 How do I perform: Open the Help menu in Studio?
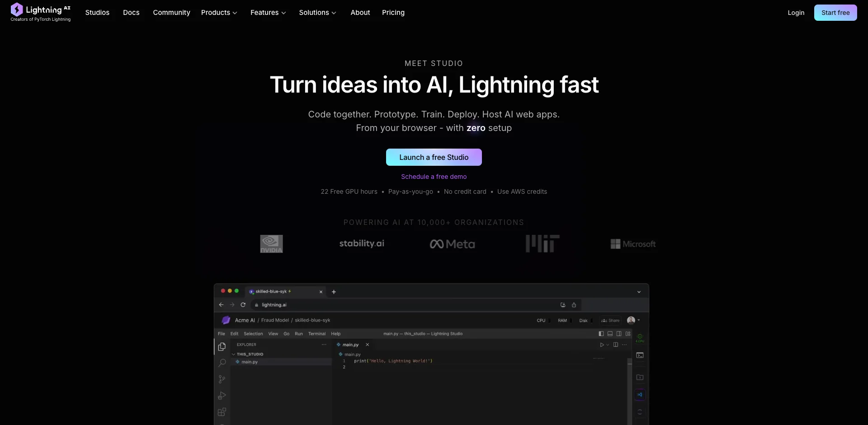[335, 334]
